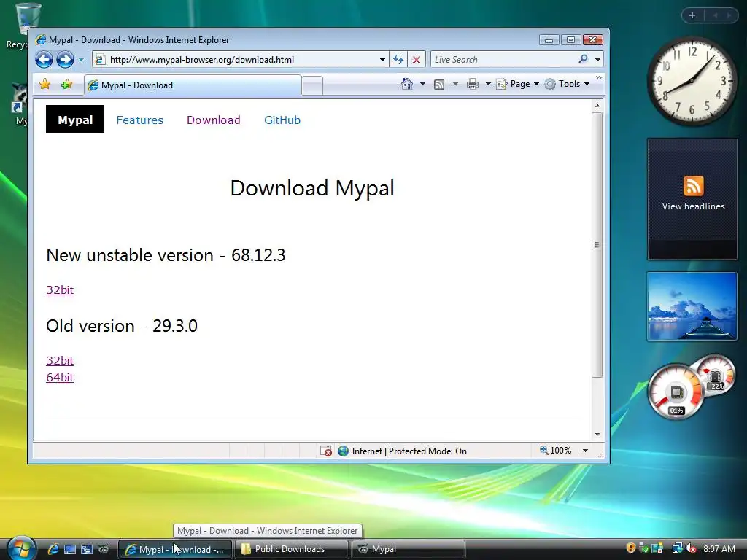The width and height of the screenshot is (747, 560).
Task: Select the Mypal - Download tab
Action: coord(193,85)
